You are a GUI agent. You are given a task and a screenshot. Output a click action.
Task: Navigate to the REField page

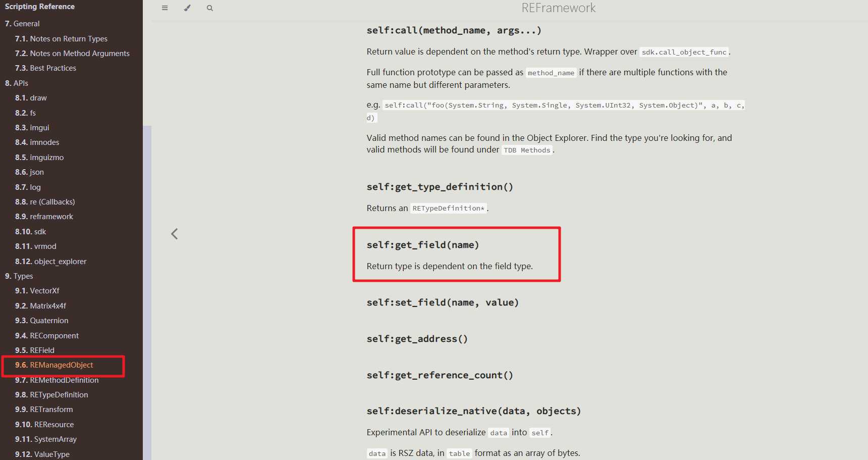tap(42, 350)
